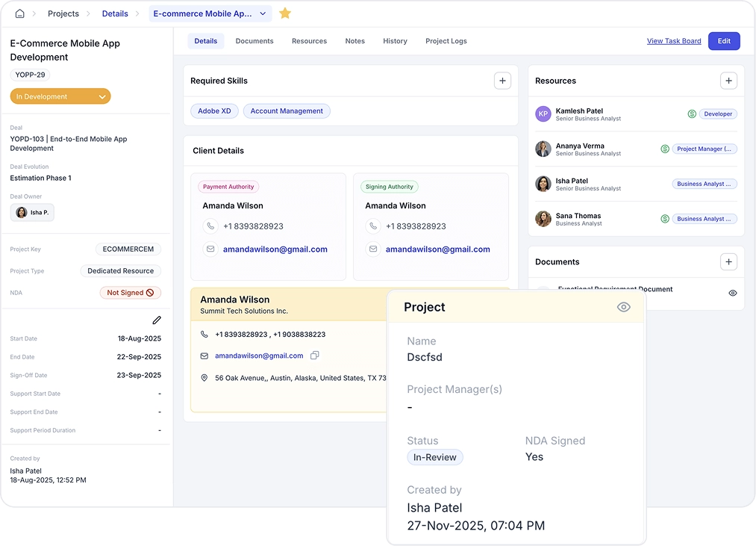The height and width of the screenshot is (546, 756).
Task: Click the Not Signed NDA badge
Action: pos(130,293)
